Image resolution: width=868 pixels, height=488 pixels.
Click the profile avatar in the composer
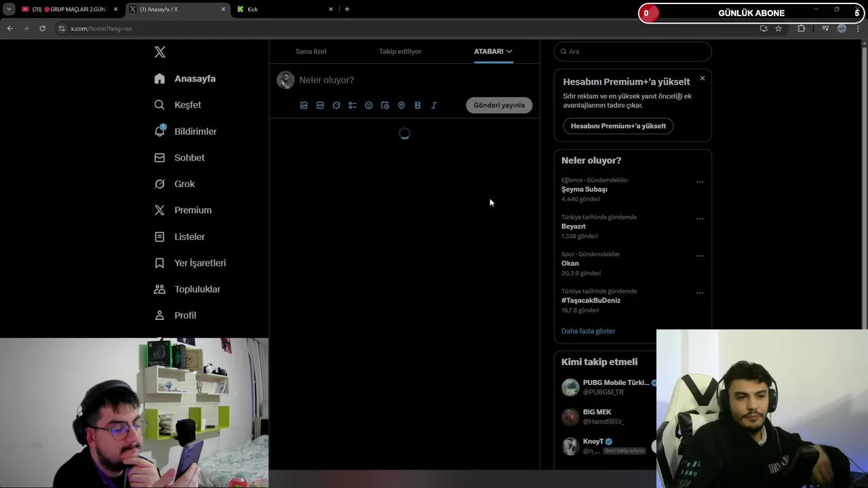[x=285, y=80]
